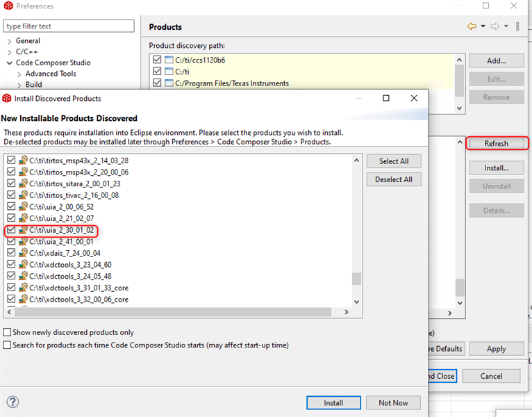This screenshot has height=417, width=532.
Task: Click the discovery path list scroll down arrow
Action: coord(459,108)
